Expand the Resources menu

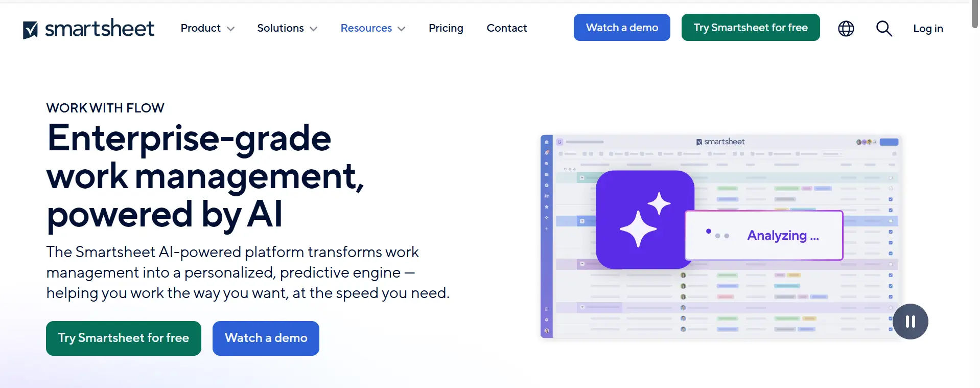pyautogui.click(x=373, y=28)
